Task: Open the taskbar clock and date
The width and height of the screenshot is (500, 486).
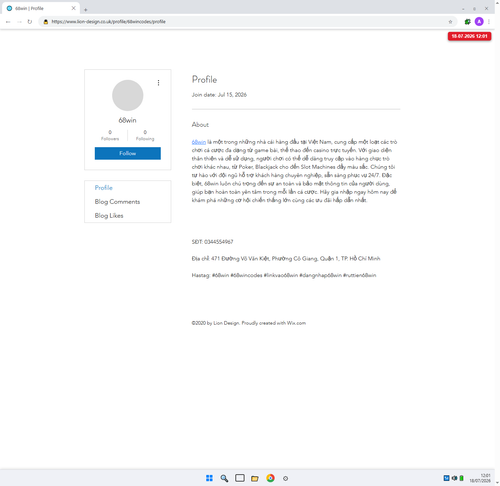Action: (480, 478)
